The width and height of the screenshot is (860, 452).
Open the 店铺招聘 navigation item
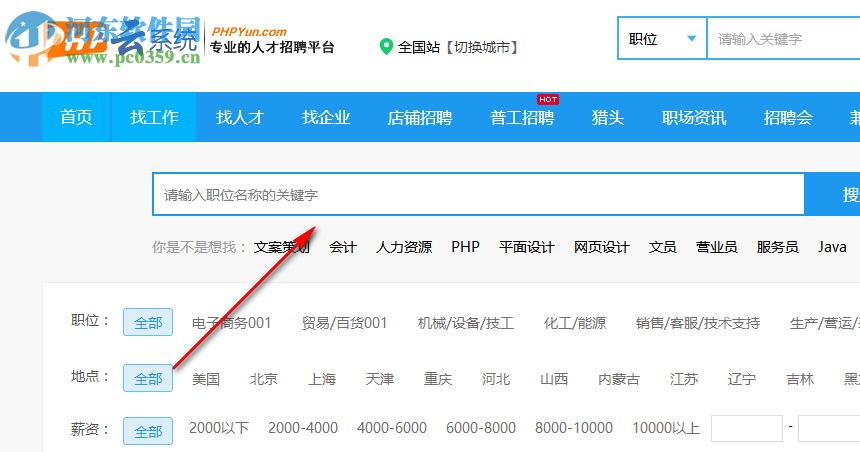coord(420,117)
